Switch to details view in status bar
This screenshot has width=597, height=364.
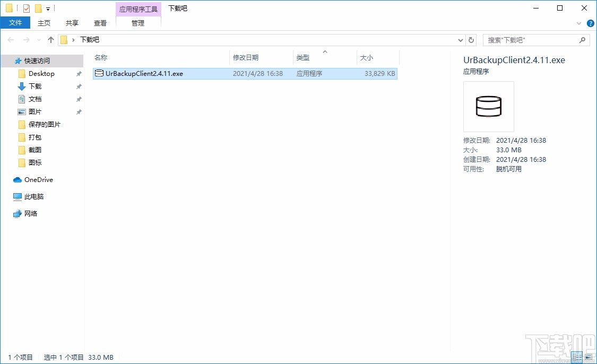click(x=577, y=357)
